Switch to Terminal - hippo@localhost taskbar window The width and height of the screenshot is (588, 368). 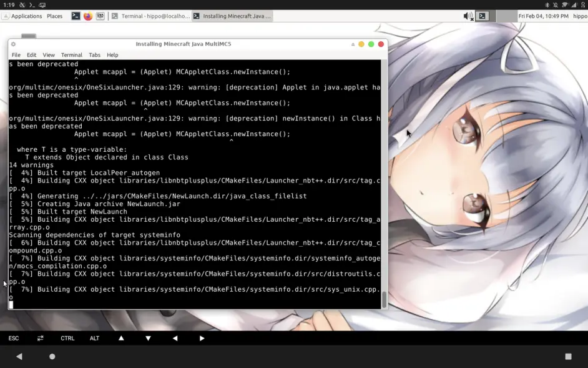pos(151,16)
